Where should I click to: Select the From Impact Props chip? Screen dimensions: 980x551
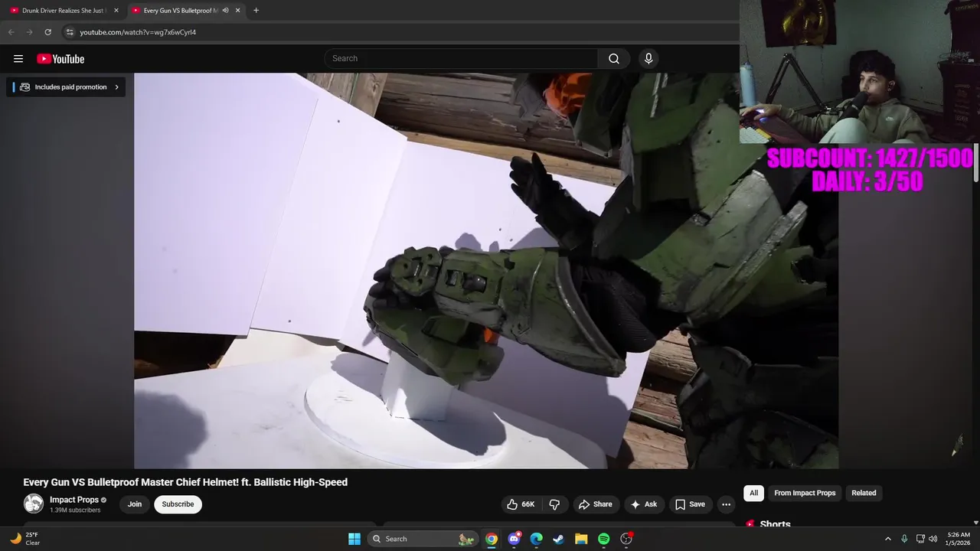(805, 493)
